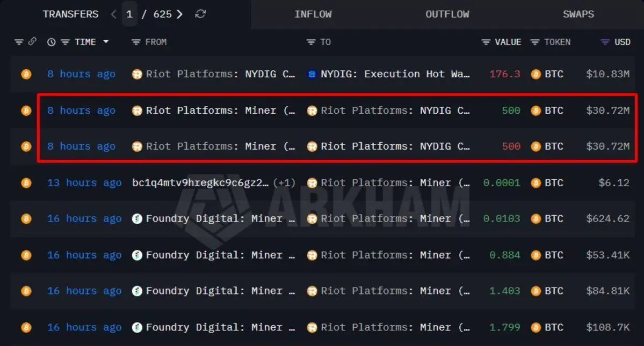Click the $84.81K USD amount

(608, 291)
